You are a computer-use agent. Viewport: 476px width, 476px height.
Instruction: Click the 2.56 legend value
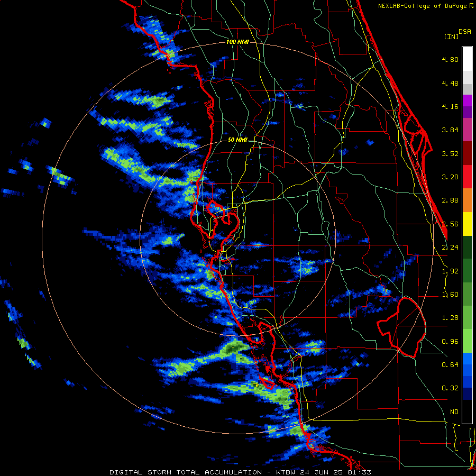pyautogui.click(x=450, y=224)
